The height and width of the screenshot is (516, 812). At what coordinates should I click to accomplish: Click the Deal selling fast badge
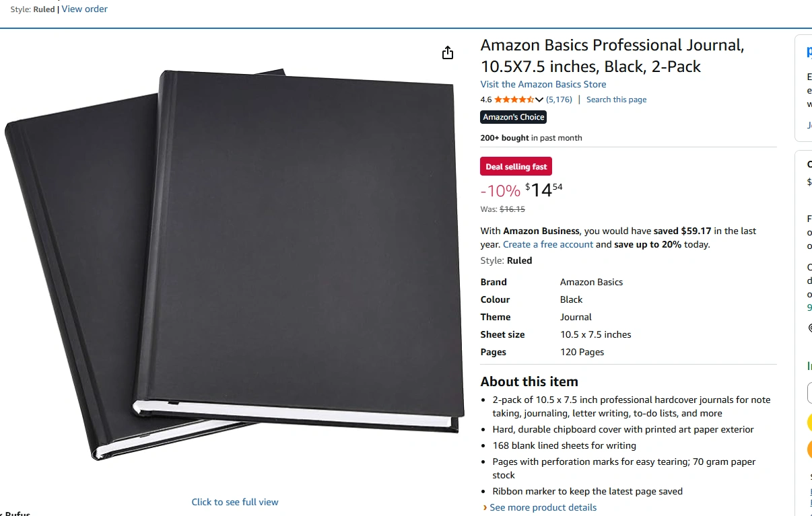click(x=516, y=166)
